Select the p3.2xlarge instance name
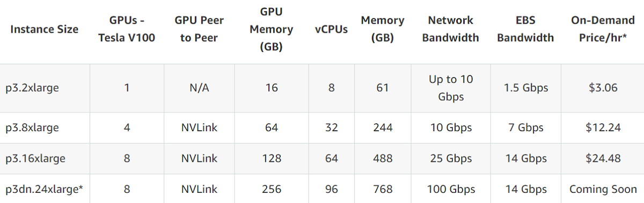This screenshot has height=203, width=644. 32,88
